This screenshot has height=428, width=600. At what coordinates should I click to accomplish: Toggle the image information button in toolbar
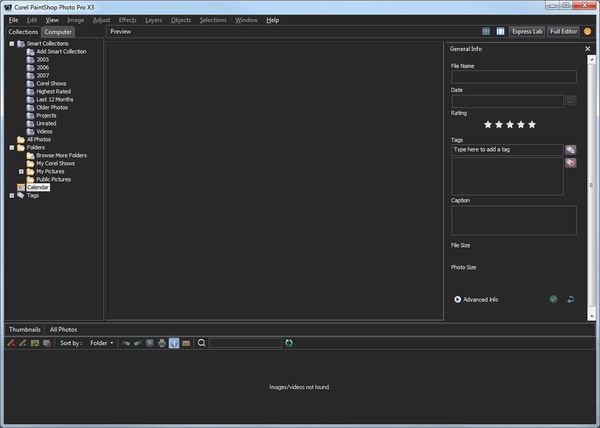(x=173, y=343)
